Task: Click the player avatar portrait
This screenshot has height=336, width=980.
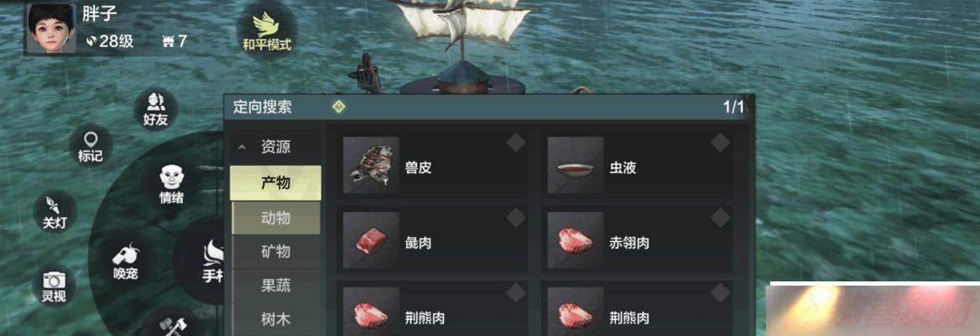Action: (x=50, y=28)
